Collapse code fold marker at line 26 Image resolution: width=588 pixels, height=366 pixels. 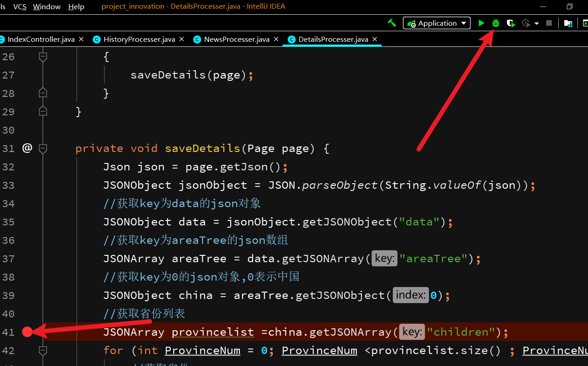coord(43,56)
